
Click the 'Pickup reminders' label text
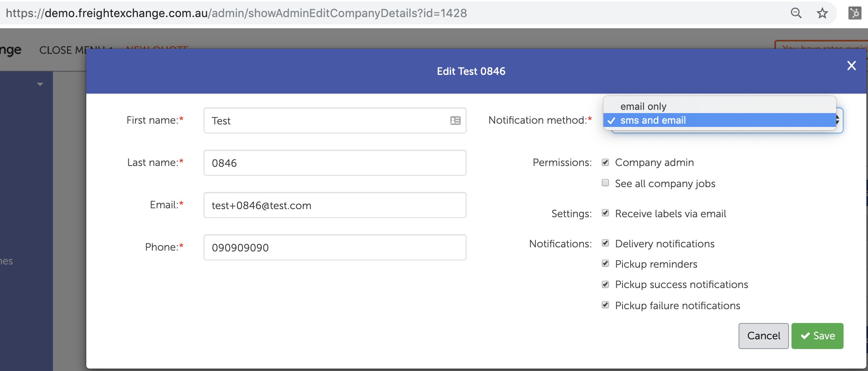656,264
